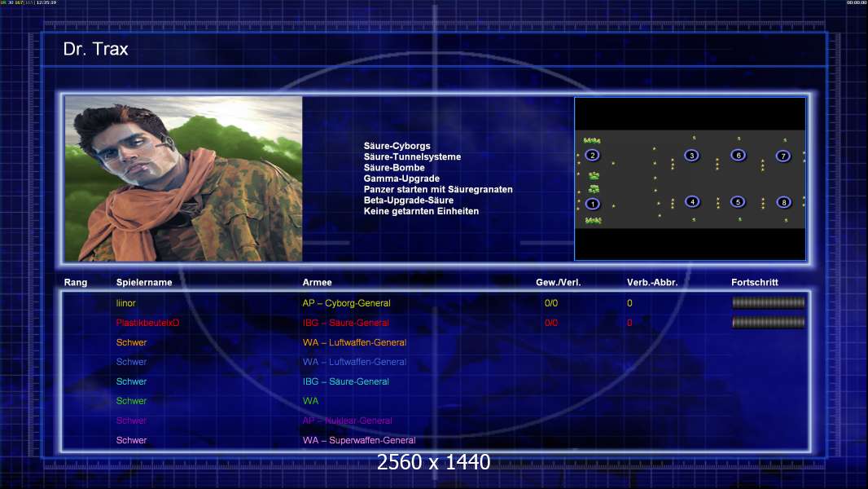Viewport: 868px width, 489px height.
Task: Click PlastikbeutelxD's Verb.-Abbr. value 0
Action: [x=629, y=323]
